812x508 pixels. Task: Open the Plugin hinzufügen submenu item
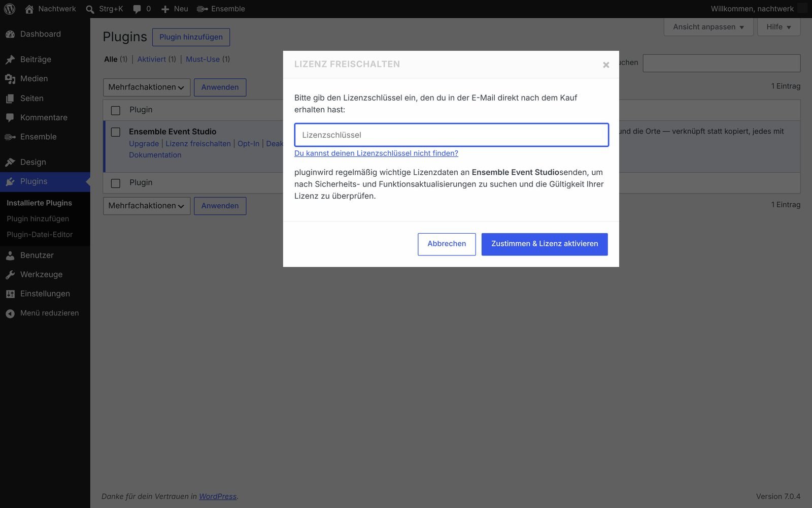(x=38, y=218)
